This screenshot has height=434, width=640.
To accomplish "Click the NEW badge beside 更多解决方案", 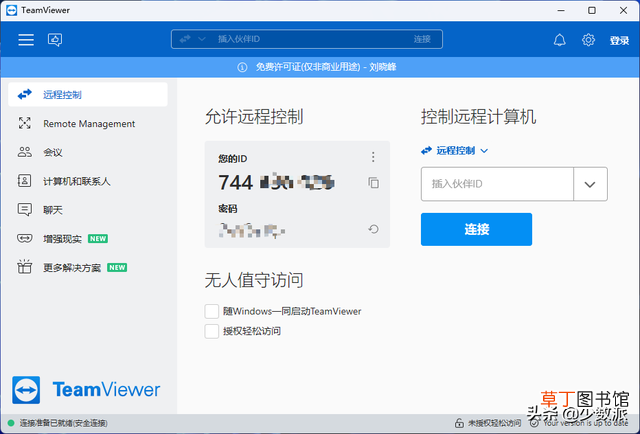I will point(117,267).
